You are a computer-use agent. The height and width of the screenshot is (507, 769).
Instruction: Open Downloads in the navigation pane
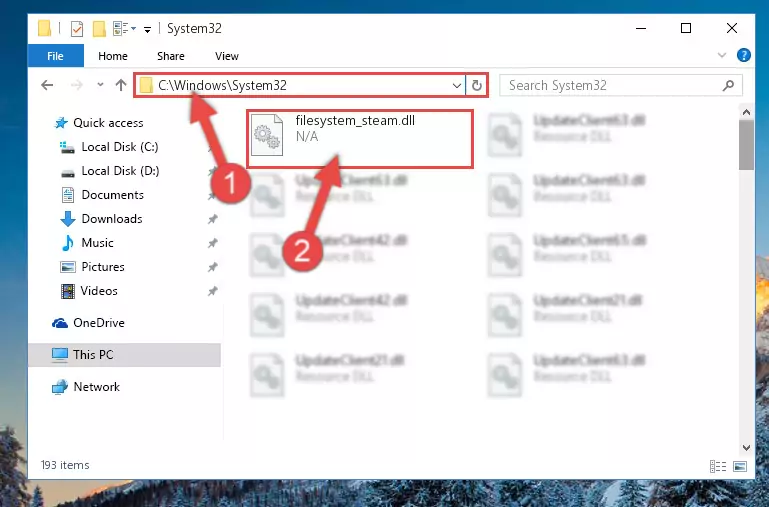coord(112,219)
